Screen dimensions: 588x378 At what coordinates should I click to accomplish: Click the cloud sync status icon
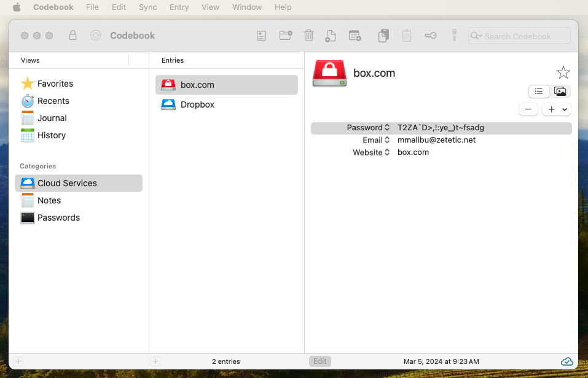(x=566, y=361)
